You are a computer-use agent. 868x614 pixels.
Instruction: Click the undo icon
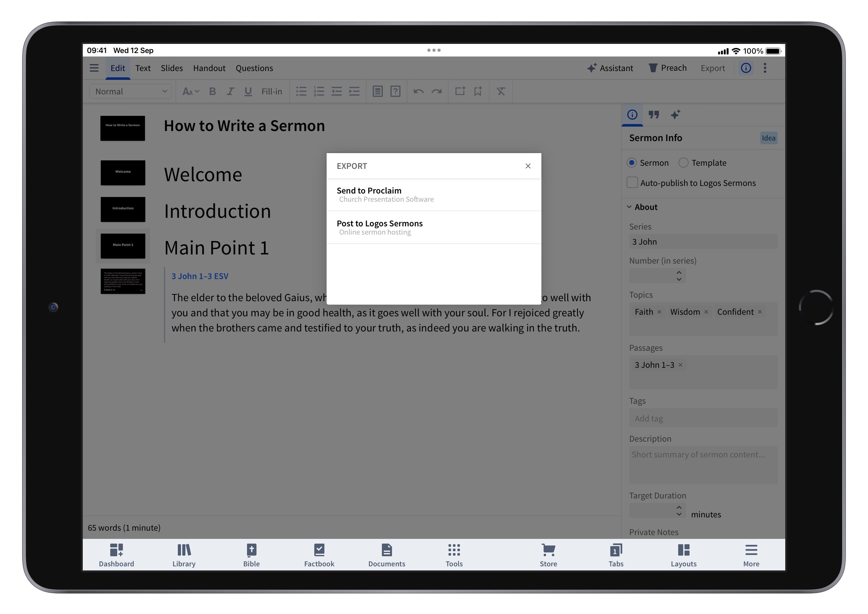tap(419, 91)
